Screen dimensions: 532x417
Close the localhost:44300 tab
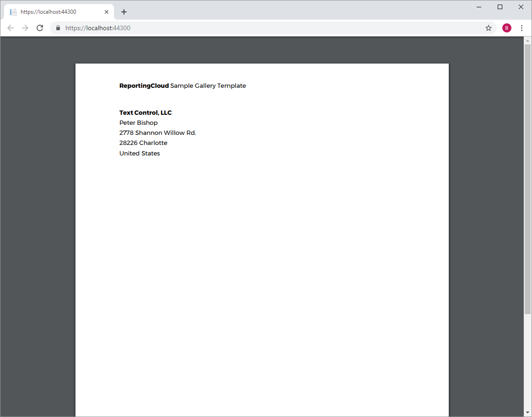click(x=106, y=12)
